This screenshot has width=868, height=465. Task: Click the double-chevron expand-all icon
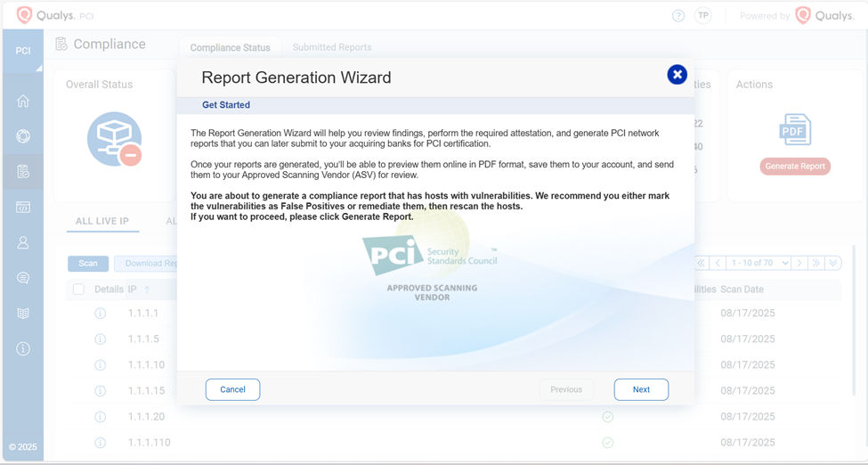click(832, 263)
